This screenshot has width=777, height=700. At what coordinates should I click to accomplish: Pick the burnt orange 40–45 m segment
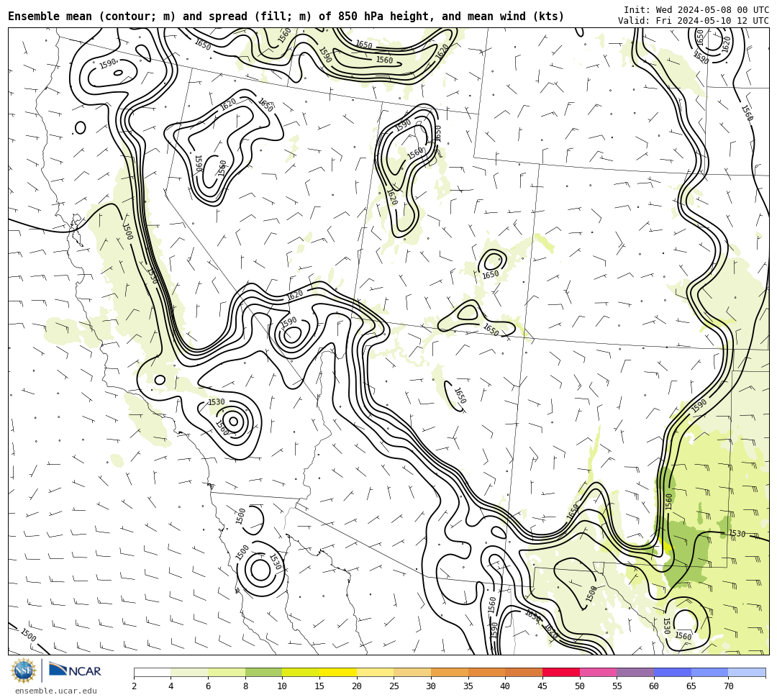524,673
